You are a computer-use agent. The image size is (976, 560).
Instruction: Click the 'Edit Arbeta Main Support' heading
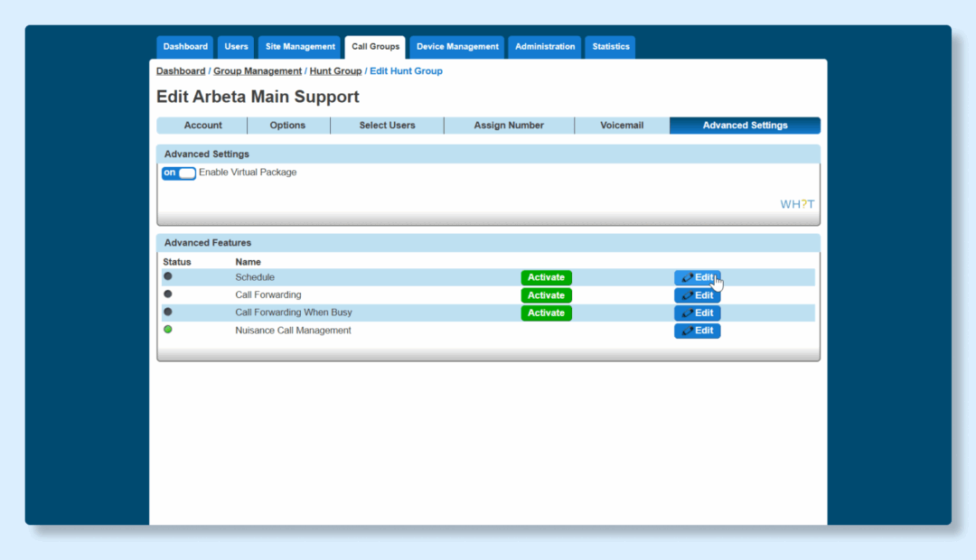point(258,97)
